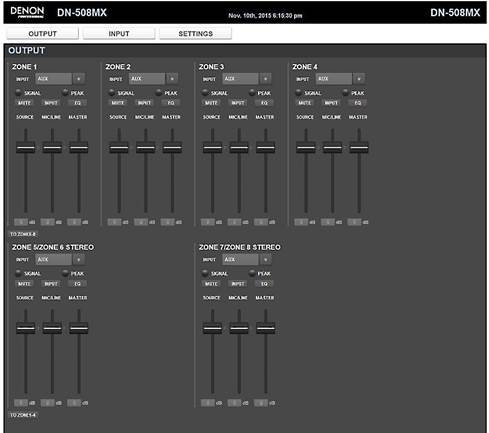Click the arrow button beside Zone 3 input

(x=266, y=79)
